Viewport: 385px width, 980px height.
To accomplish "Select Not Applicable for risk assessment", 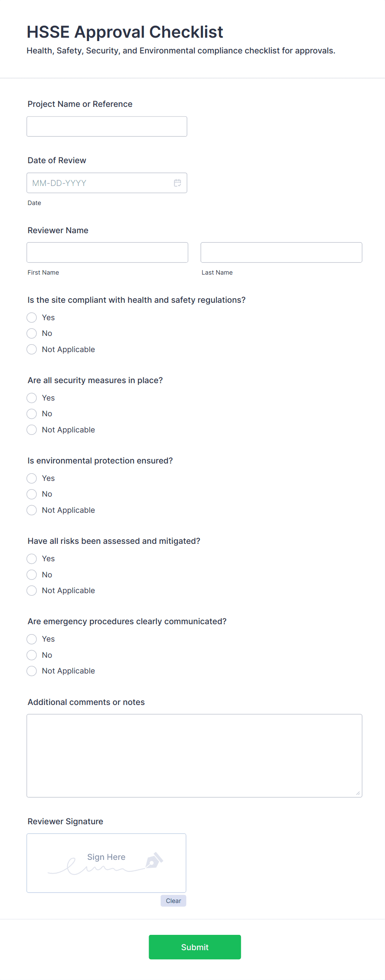I will [x=31, y=590].
